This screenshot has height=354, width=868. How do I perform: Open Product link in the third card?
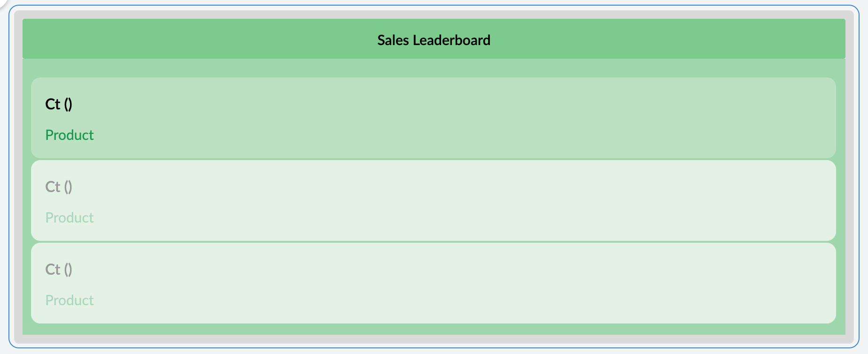point(70,300)
